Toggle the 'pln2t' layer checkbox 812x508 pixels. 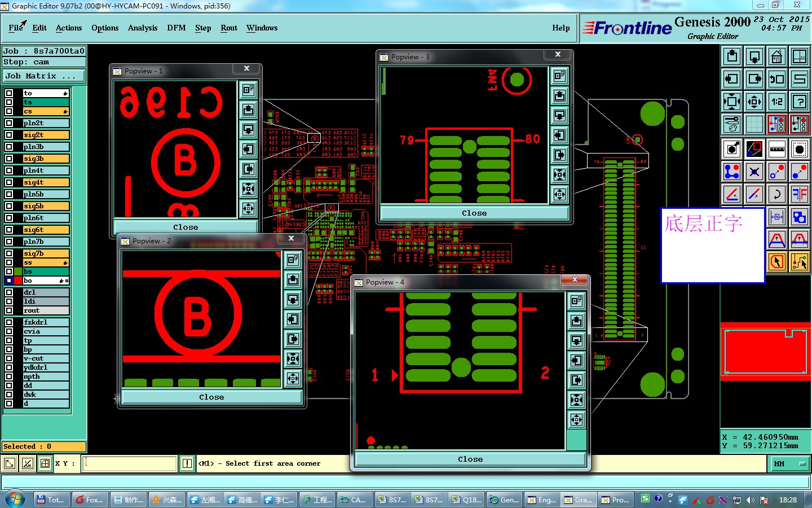tap(9, 123)
